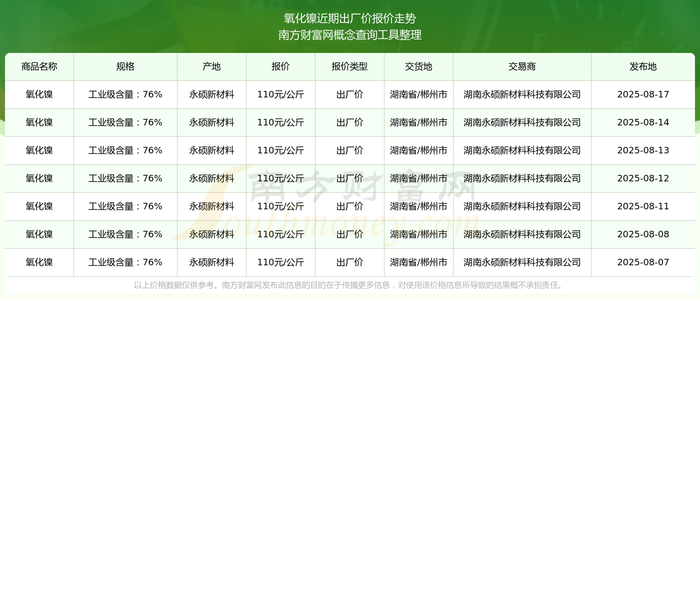Screen dimensions: 700x602
Task: Click the 商品名称 column header
Action: pos(39,66)
